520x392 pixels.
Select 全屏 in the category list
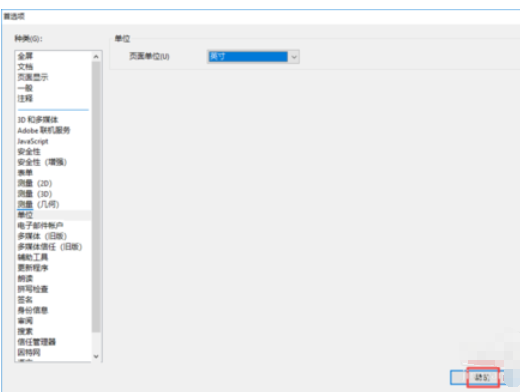pos(25,56)
